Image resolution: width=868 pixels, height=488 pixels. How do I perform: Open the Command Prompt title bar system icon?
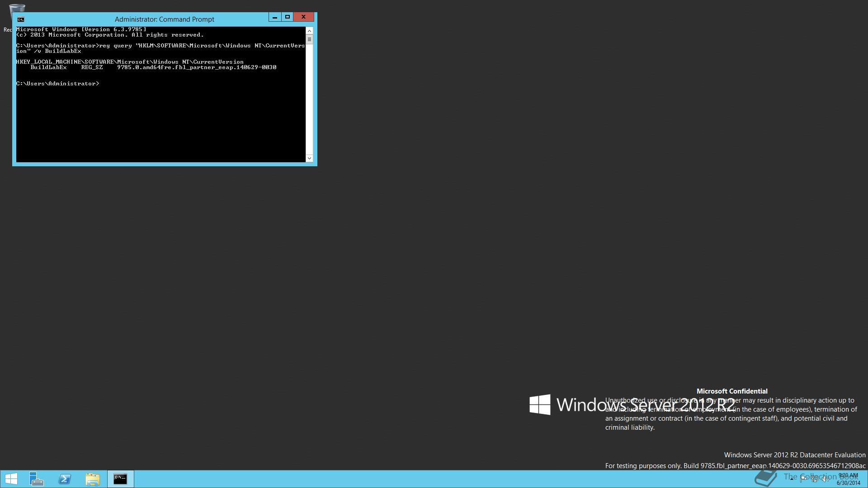click(20, 19)
